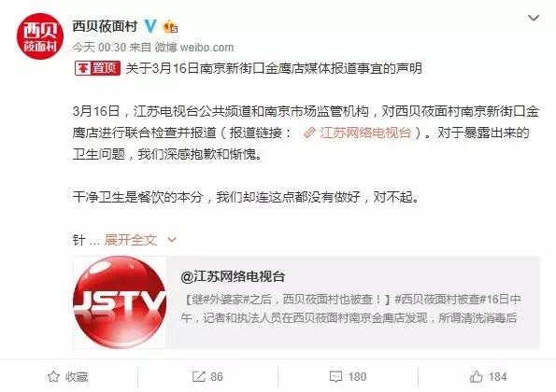Click the repost icon showing 86
This screenshot has width=556, height=392.
pos(207,376)
